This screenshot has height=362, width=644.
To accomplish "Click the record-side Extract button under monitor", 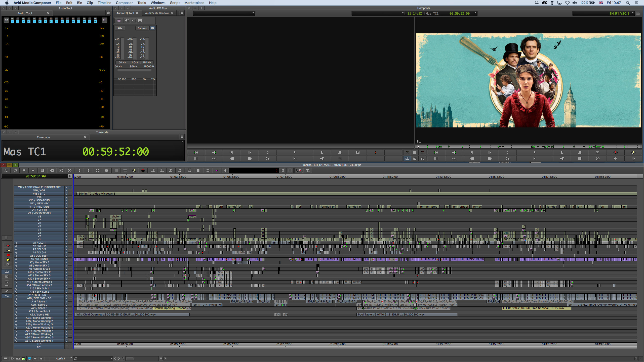I will pyautogui.click(x=616, y=152).
